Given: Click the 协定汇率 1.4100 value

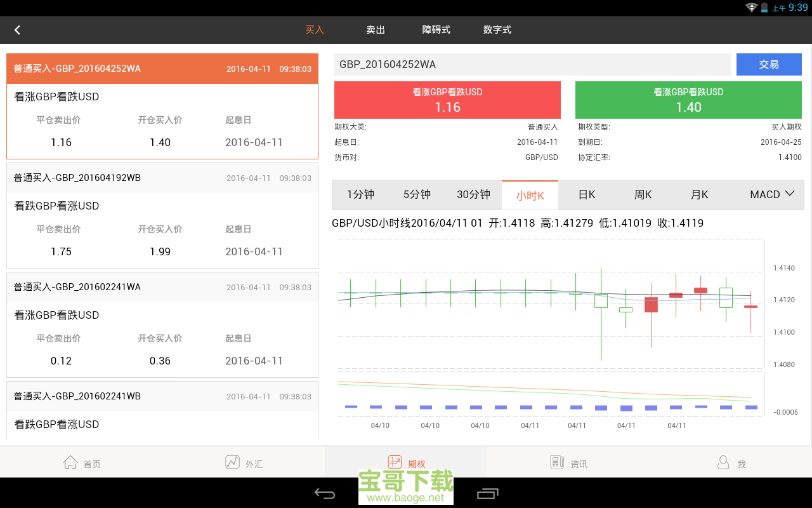Looking at the screenshot, I should [790, 157].
